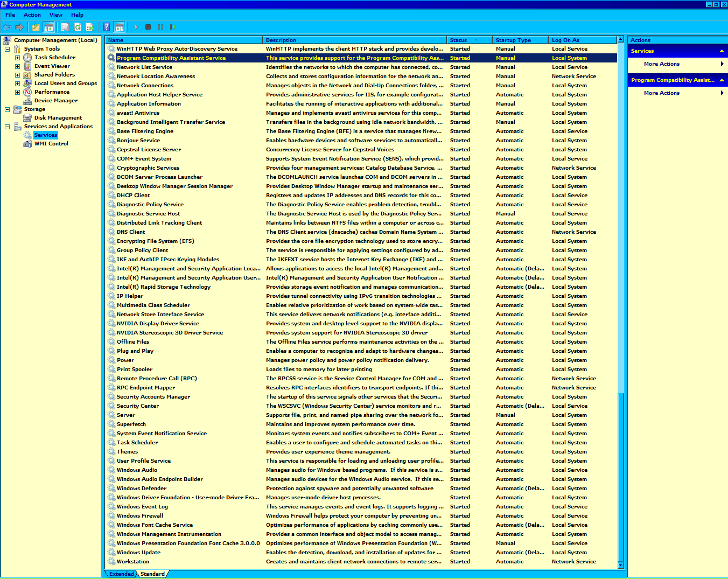
Task: Select the NVIDIA Display Driver Service row
Action: [x=361, y=324]
